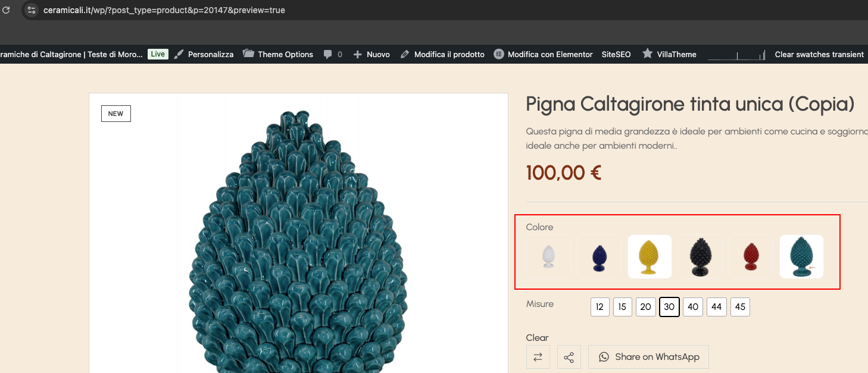The image size is (868, 373).
Task: Open the comments bubble showing 0
Action: coord(333,54)
